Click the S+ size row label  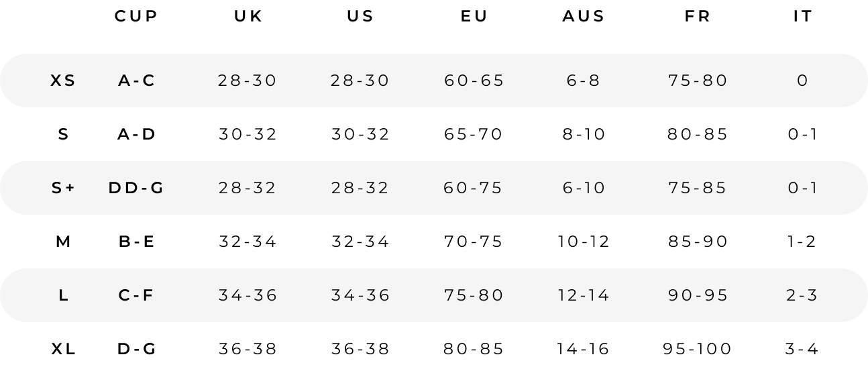[x=63, y=188]
